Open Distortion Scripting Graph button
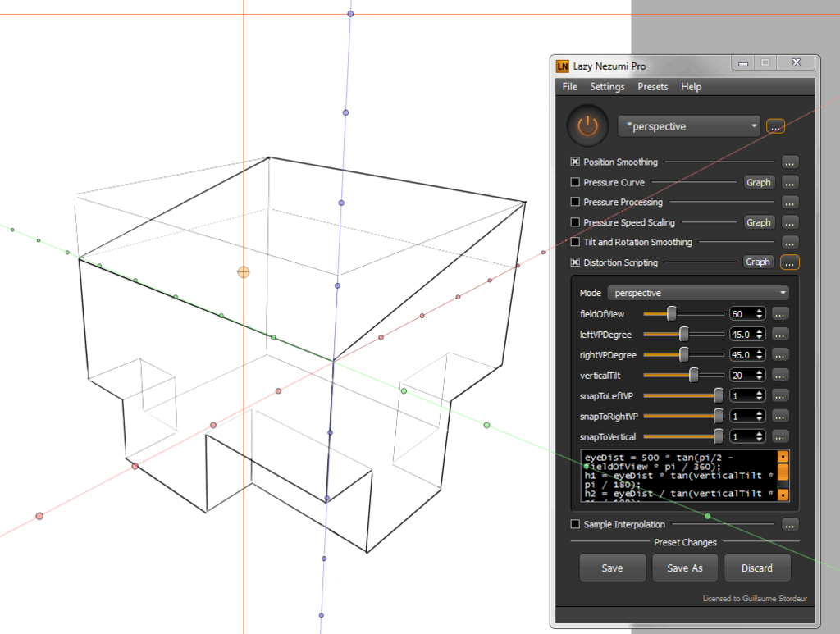 pyautogui.click(x=757, y=262)
